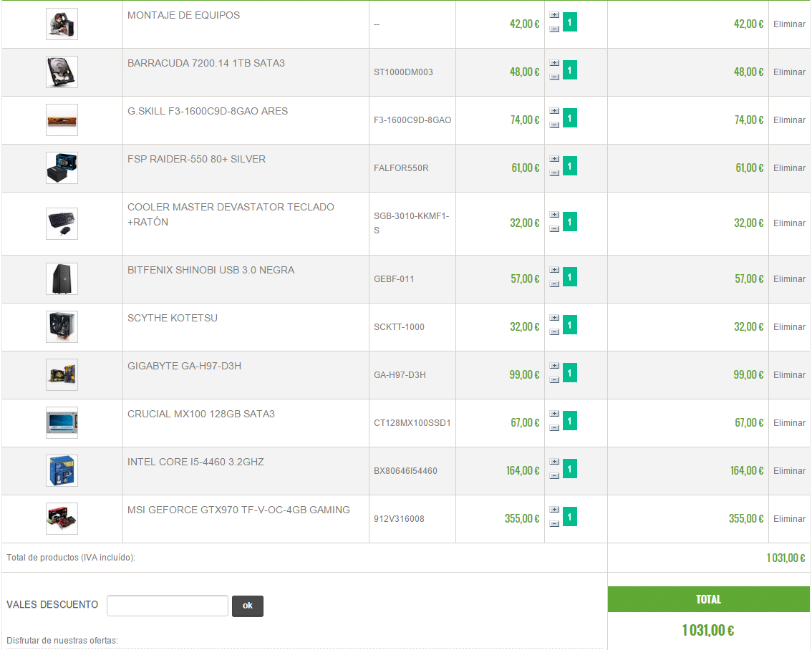This screenshot has height=650, width=812.
Task: Select reference text ST1000DM003
Action: click(403, 72)
